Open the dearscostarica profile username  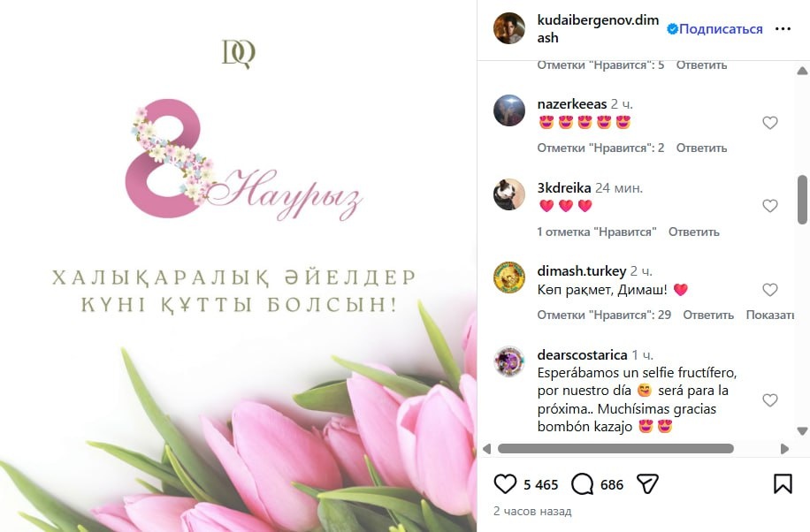[x=582, y=355]
